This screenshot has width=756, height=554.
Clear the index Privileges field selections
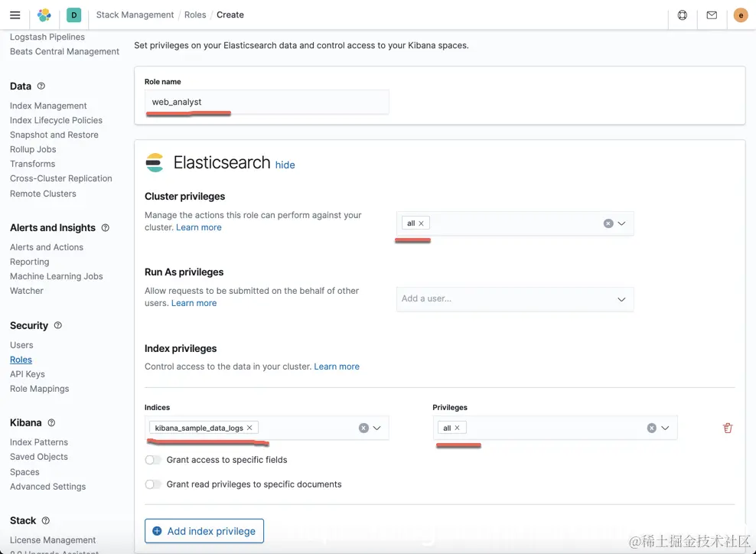pyautogui.click(x=651, y=429)
